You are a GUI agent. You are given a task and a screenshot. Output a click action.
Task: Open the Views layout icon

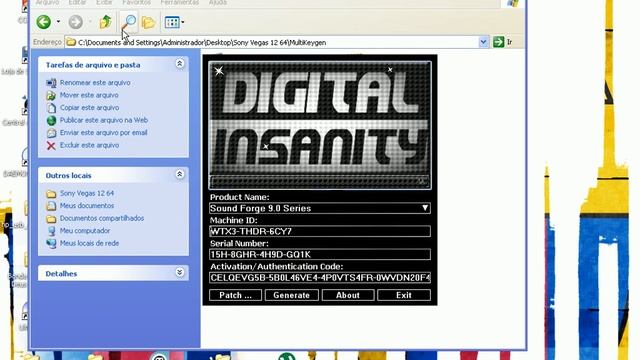(172, 22)
